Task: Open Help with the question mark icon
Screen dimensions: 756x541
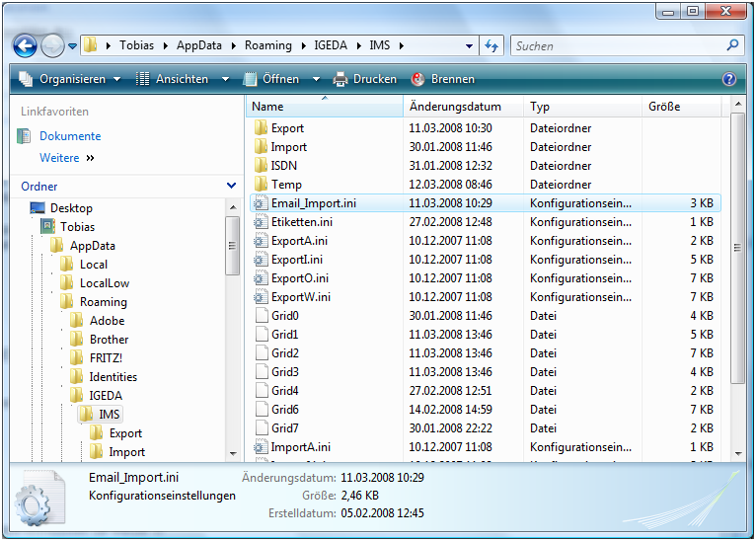Action: [729, 79]
